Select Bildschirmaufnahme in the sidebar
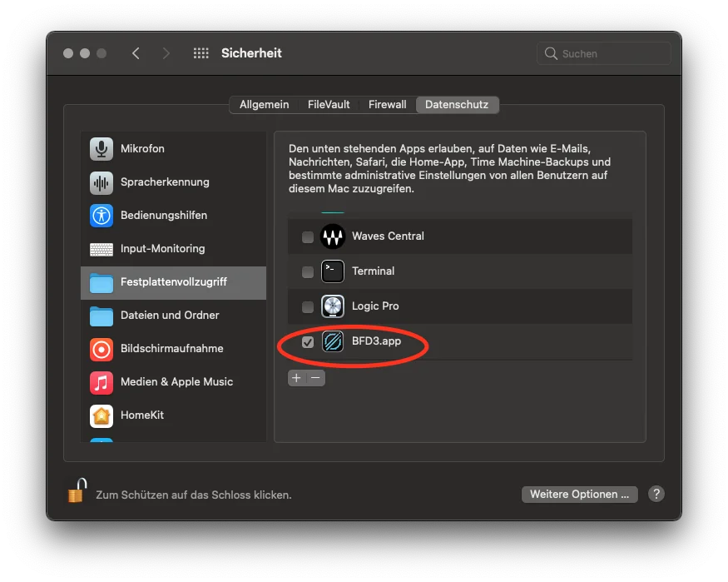 click(173, 349)
